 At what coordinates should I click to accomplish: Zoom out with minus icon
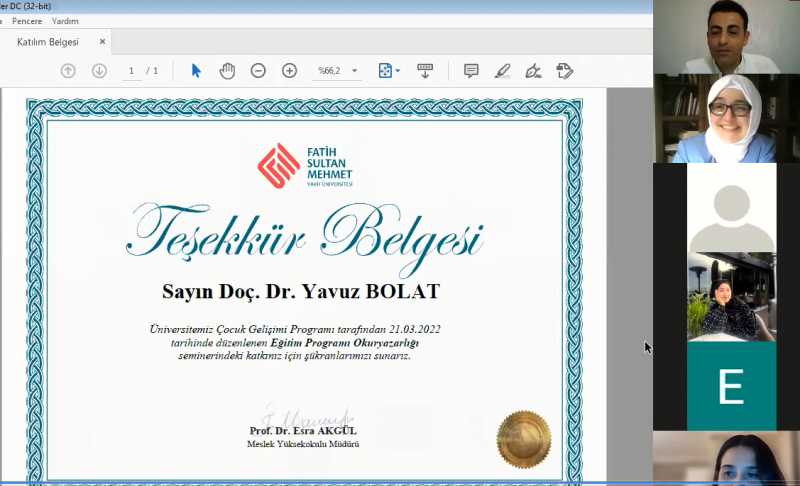coord(258,71)
